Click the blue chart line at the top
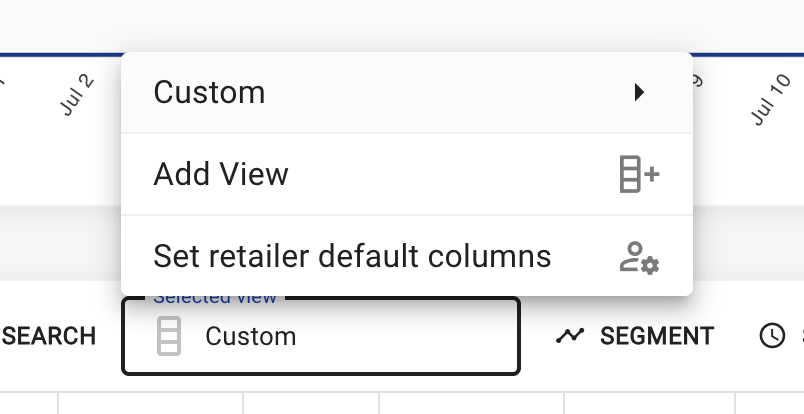Viewport: 804px width, 414px height. [x=62, y=54]
